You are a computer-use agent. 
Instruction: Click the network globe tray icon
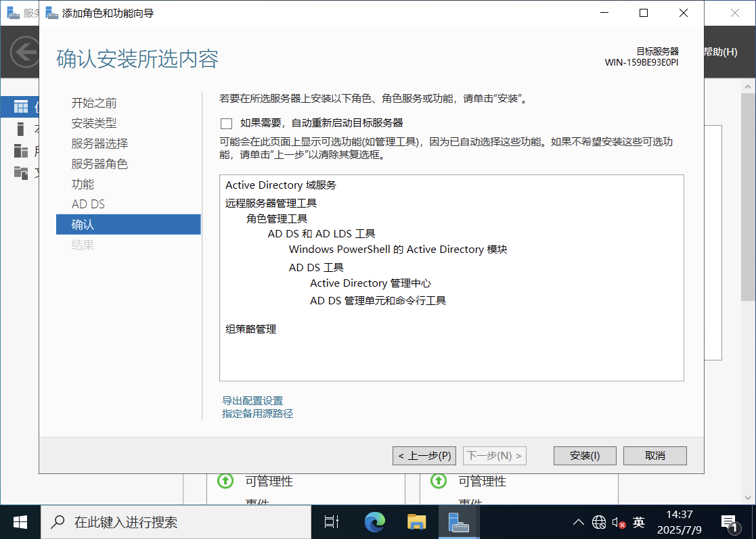pyautogui.click(x=599, y=522)
